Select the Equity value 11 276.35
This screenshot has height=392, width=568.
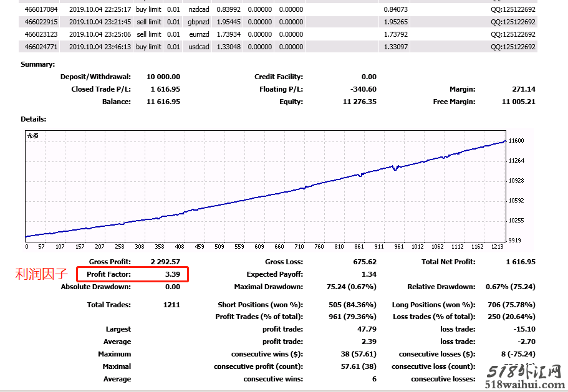[360, 102]
